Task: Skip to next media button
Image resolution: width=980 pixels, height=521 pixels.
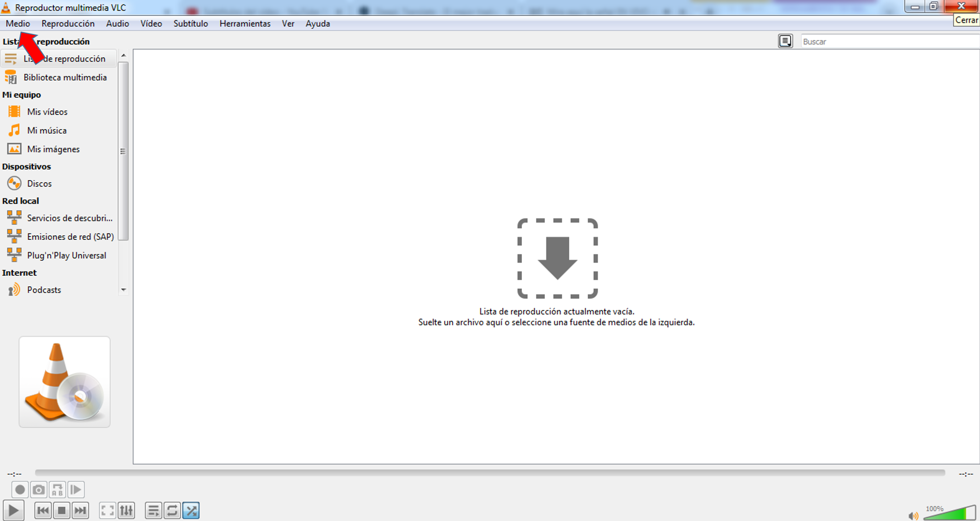Action: 80,510
